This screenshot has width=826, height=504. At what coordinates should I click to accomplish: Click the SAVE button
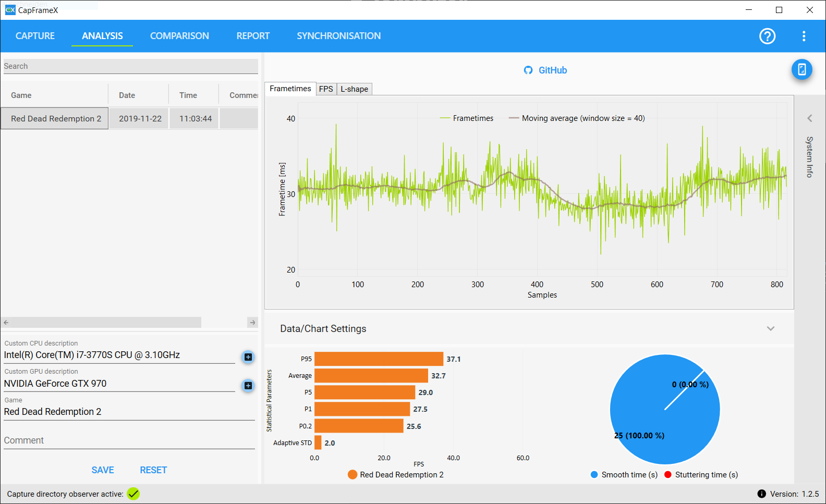point(103,470)
